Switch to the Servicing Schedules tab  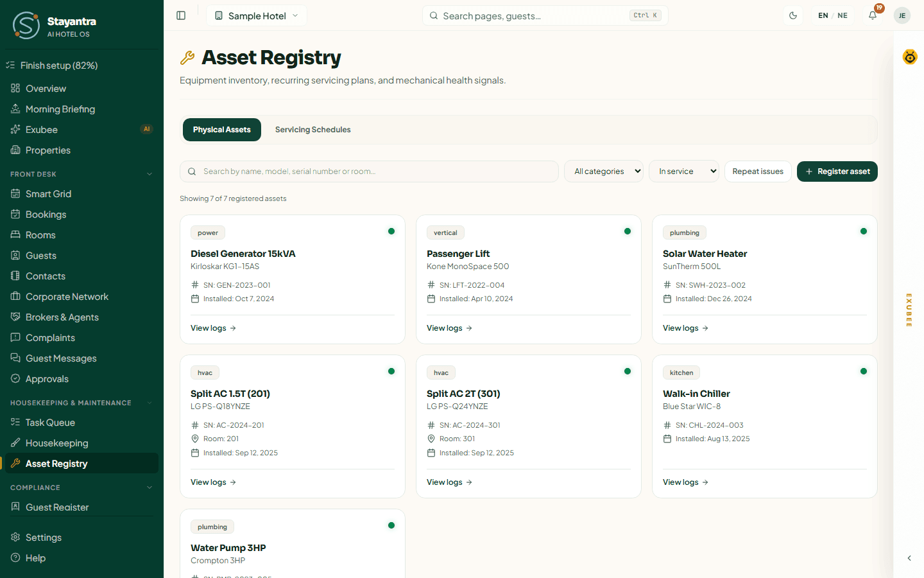click(x=313, y=130)
